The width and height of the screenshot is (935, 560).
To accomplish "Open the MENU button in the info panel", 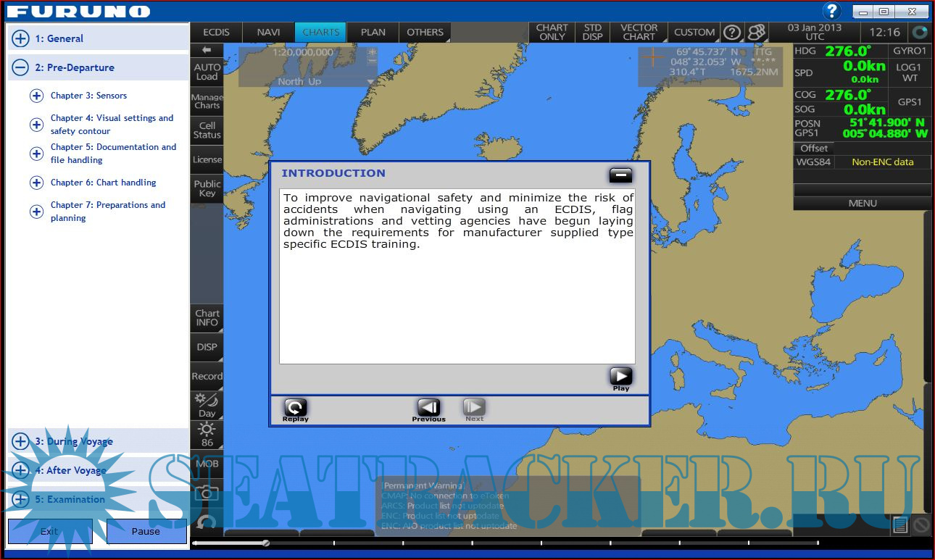I will tap(862, 204).
